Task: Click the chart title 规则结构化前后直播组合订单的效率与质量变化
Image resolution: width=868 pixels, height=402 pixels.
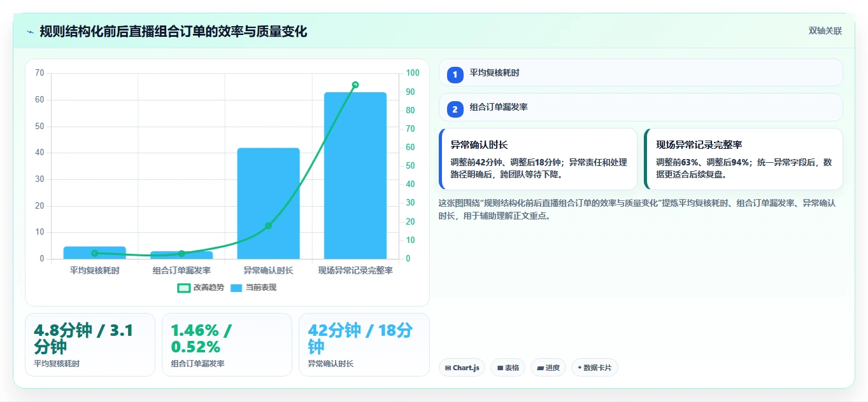Action: 173,32
